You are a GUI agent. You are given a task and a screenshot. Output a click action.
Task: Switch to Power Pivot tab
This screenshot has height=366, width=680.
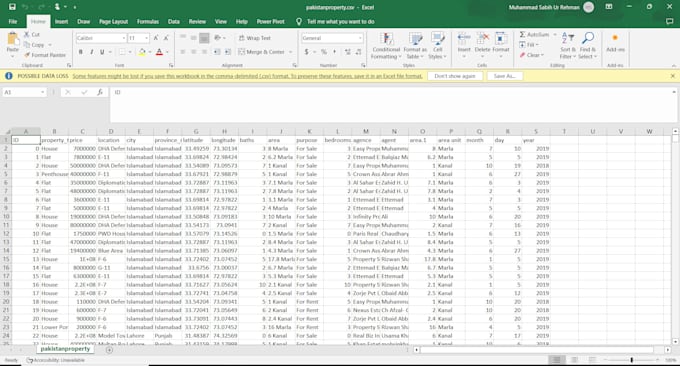[x=271, y=21]
